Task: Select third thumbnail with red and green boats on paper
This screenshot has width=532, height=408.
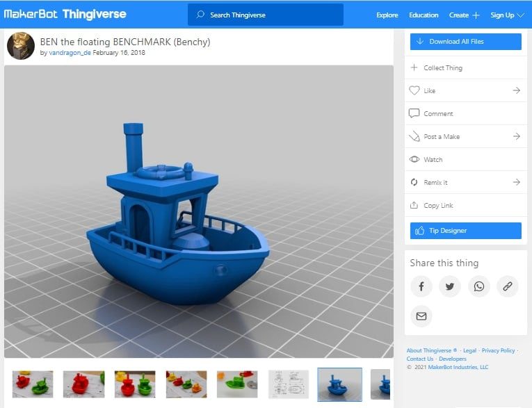Action: pos(135,384)
